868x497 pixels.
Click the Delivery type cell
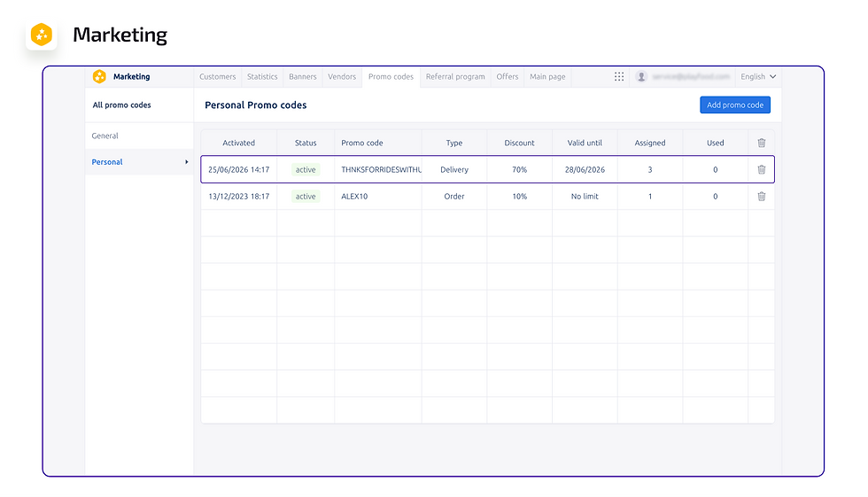(x=453, y=169)
